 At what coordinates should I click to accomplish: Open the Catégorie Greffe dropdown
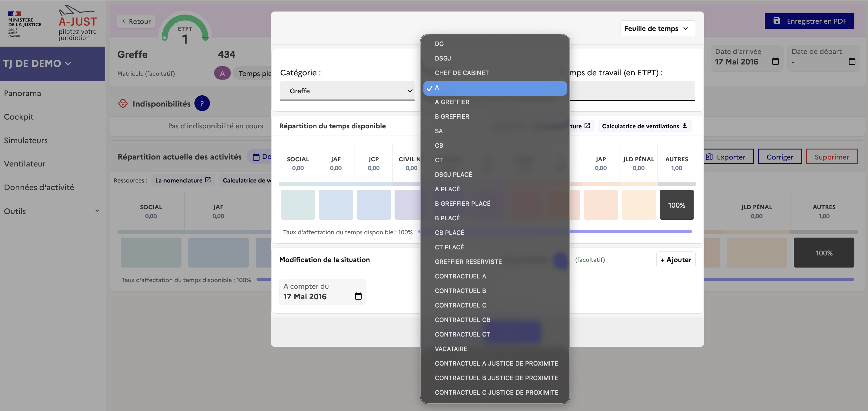(347, 91)
